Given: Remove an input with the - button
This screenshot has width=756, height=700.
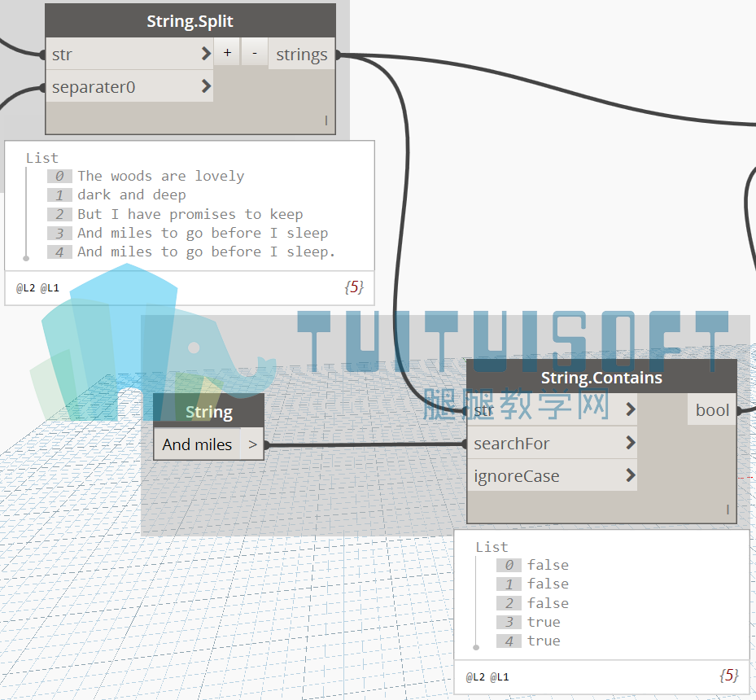Looking at the screenshot, I should (x=255, y=52).
